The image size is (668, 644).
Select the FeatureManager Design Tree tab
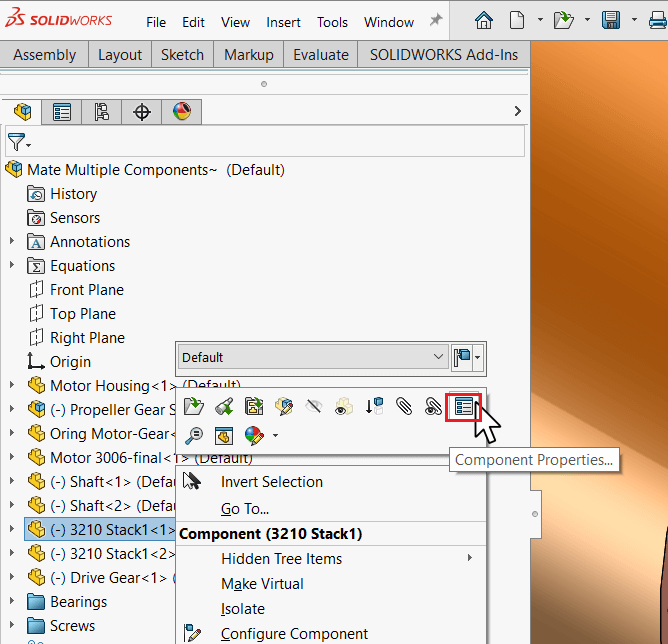pyautogui.click(x=22, y=112)
